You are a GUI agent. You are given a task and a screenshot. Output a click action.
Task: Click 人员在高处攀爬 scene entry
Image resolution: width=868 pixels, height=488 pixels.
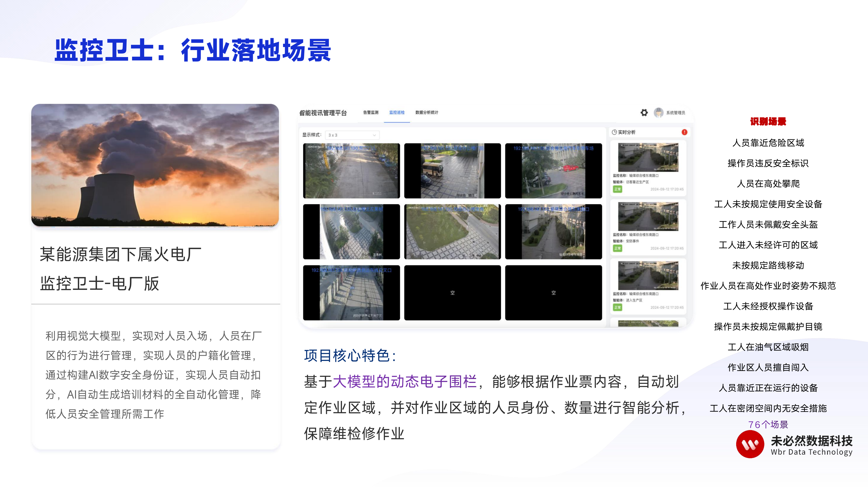pyautogui.click(x=768, y=183)
